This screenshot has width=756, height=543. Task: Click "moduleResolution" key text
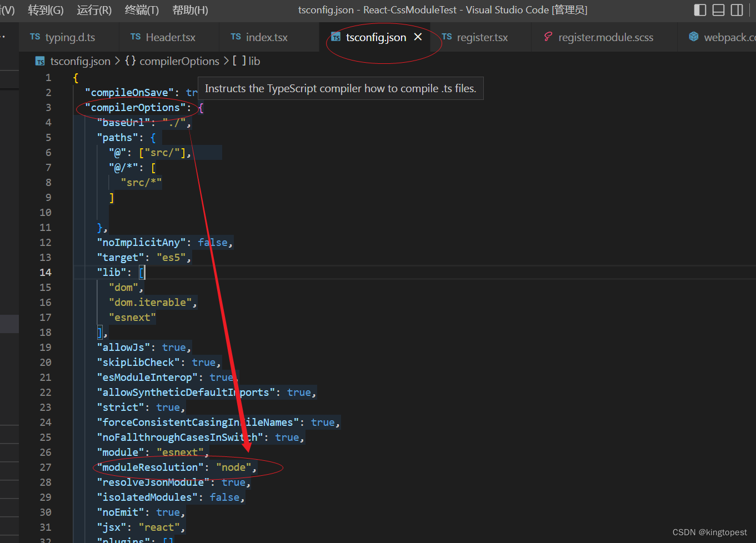click(x=151, y=467)
